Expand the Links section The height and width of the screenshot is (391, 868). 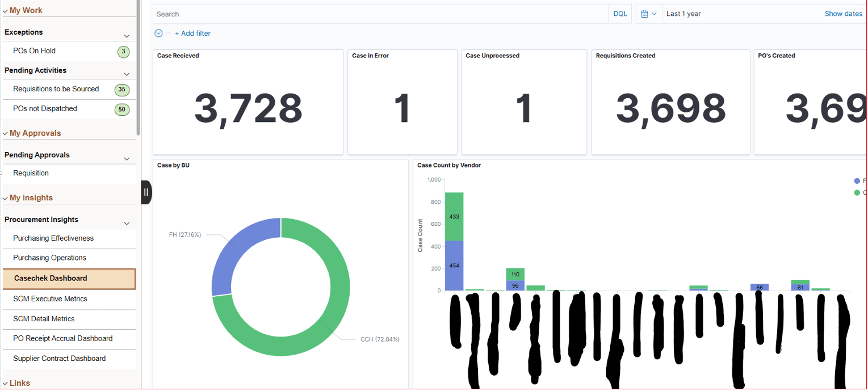click(5, 384)
